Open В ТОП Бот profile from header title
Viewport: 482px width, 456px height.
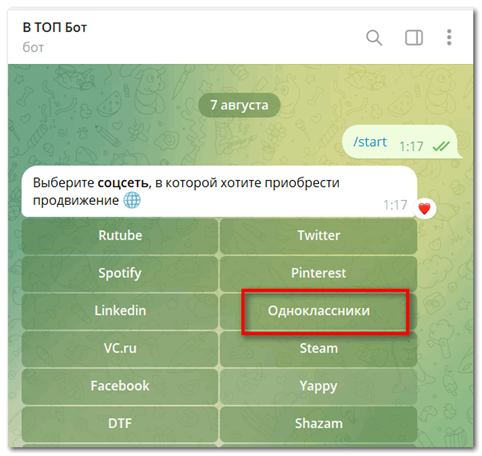(x=55, y=28)
